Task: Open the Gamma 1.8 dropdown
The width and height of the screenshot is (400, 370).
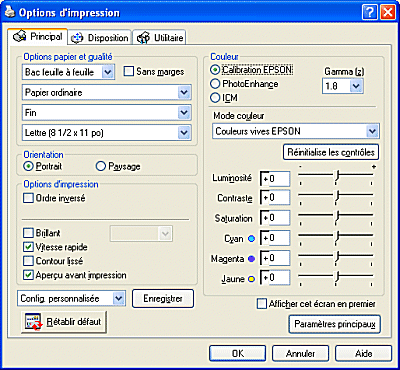Action: tap(343, 86)
